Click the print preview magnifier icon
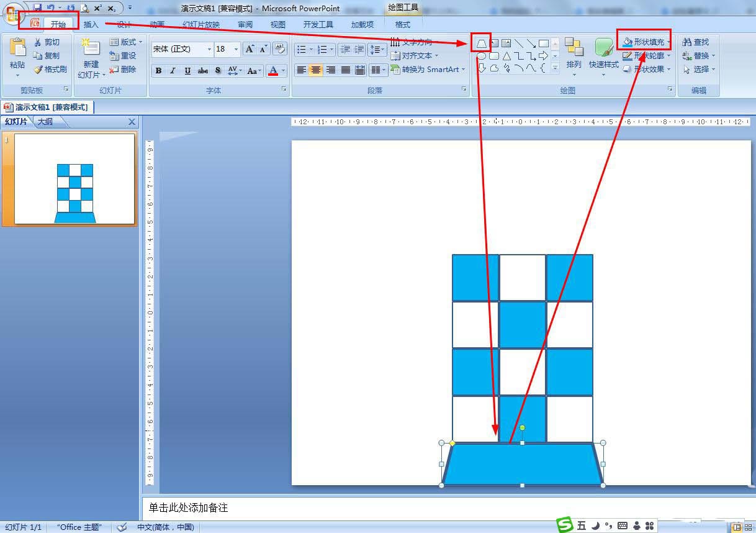This screenshot has height=533, width=756. pyautogui.click(x=84, y=8)
